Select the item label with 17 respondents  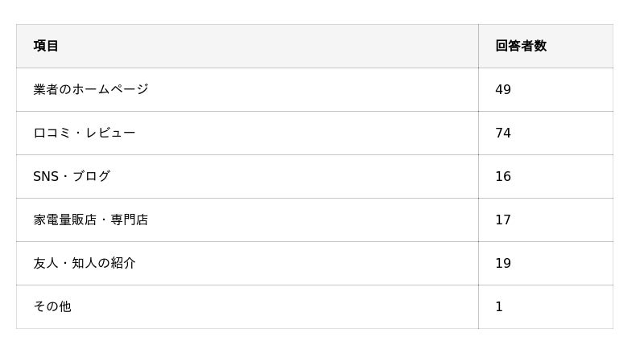[x=91, y=220]
